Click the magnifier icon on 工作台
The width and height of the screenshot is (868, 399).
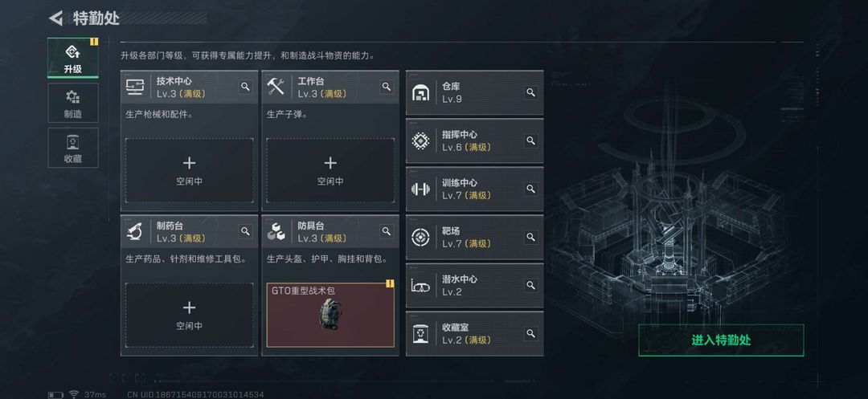pos(387,87)
